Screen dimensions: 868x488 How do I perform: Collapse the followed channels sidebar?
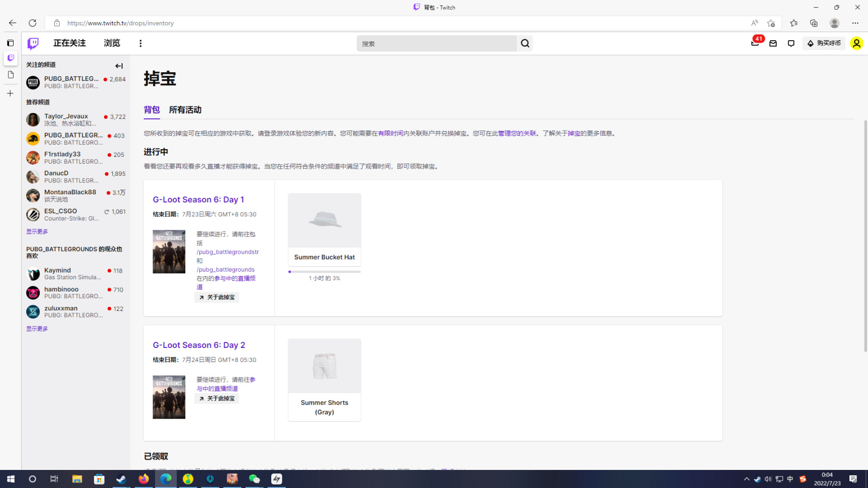(x=119, y=66)
